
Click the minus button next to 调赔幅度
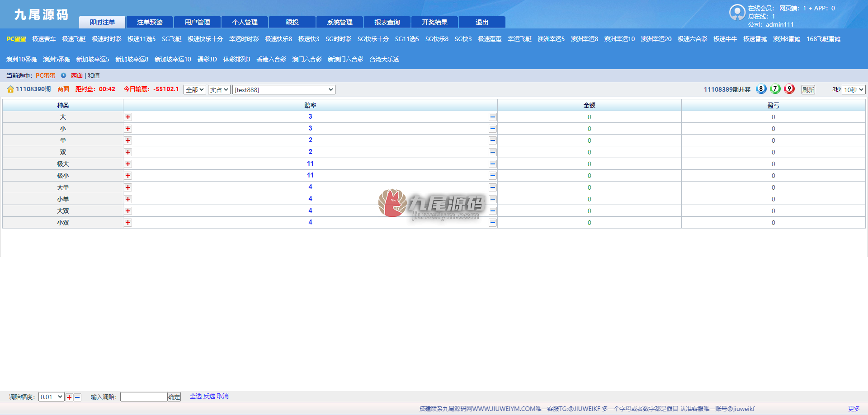tap(77, 397)
